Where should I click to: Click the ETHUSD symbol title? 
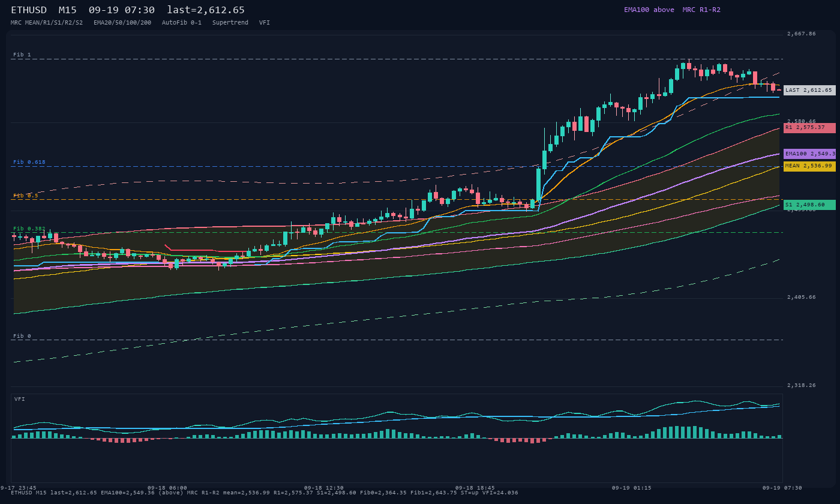29,10
